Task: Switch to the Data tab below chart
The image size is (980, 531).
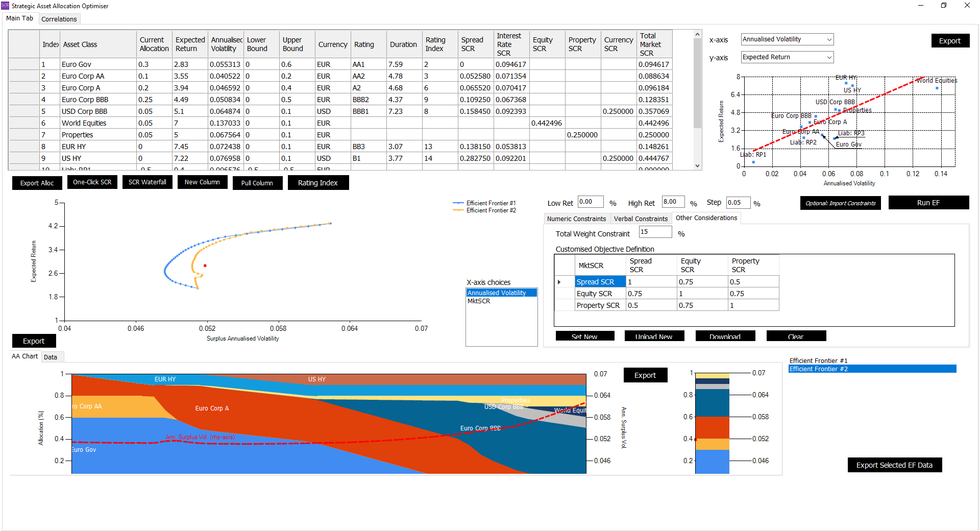Action: click(x=50, y=357)
